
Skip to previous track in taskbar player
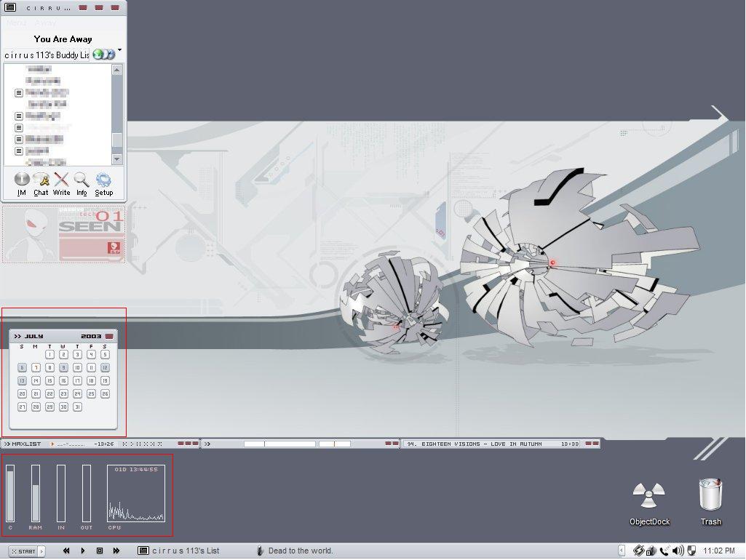66,551
